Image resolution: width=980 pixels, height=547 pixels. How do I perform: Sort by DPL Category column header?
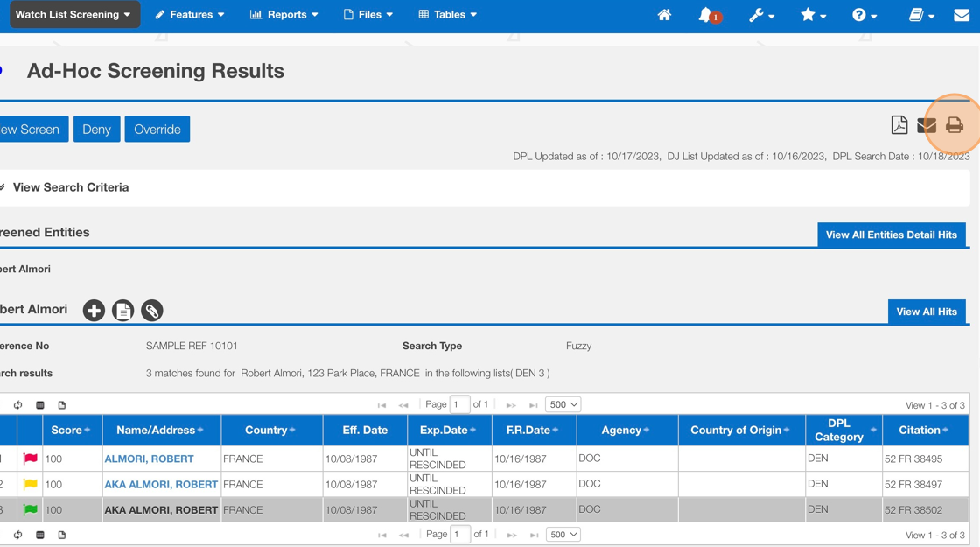843,430
